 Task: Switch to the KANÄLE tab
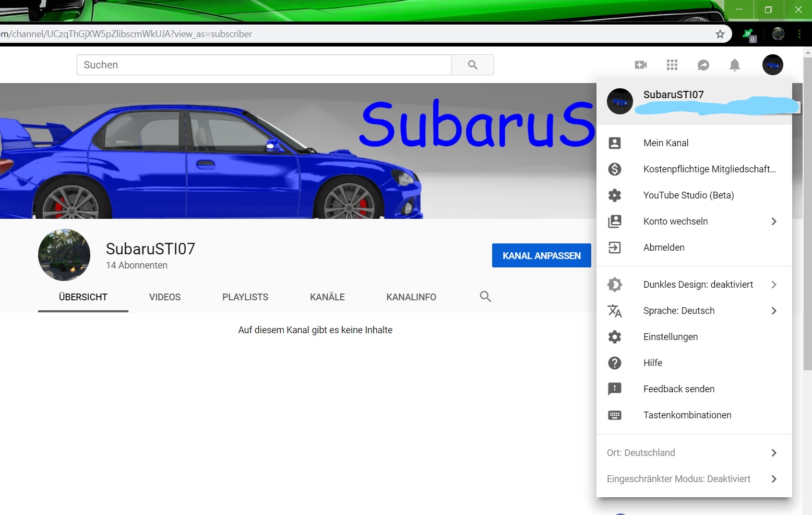(327, 297)
